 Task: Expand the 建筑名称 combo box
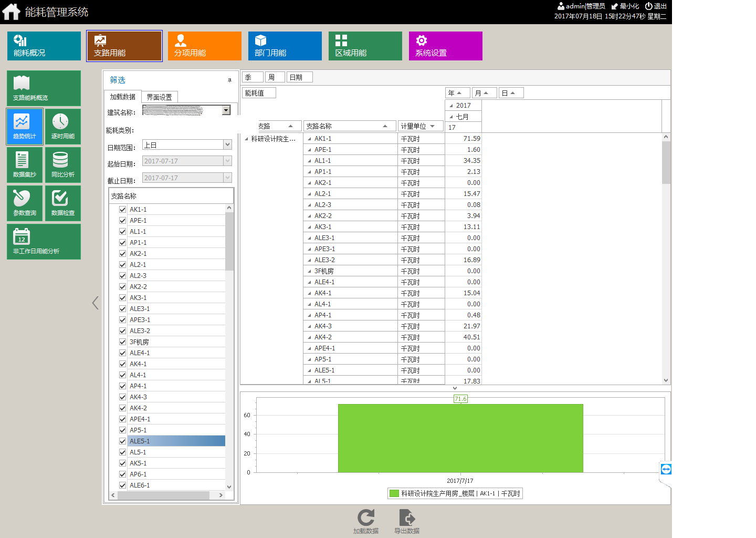[x=226, y=110]
